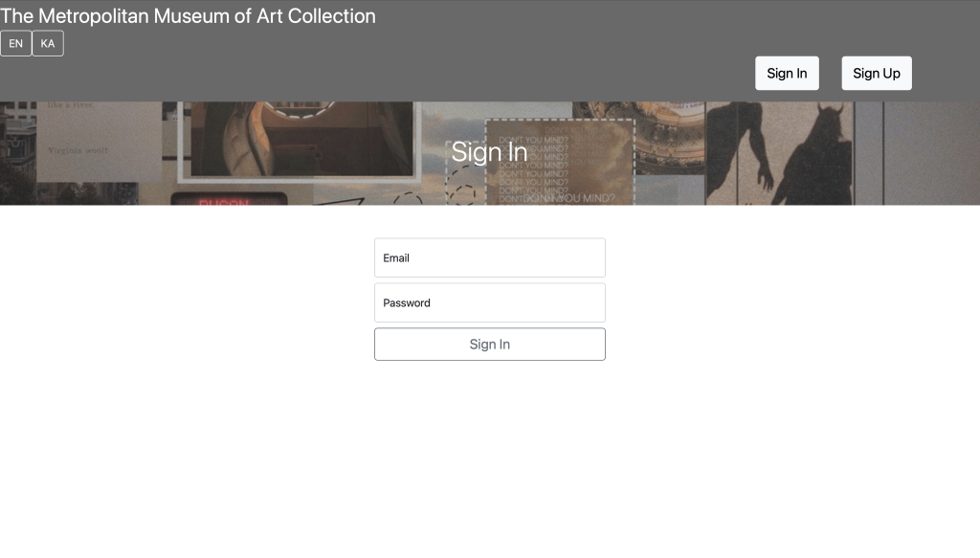
Task: Click the framed painting in the banner
Action: click(300, 142)
